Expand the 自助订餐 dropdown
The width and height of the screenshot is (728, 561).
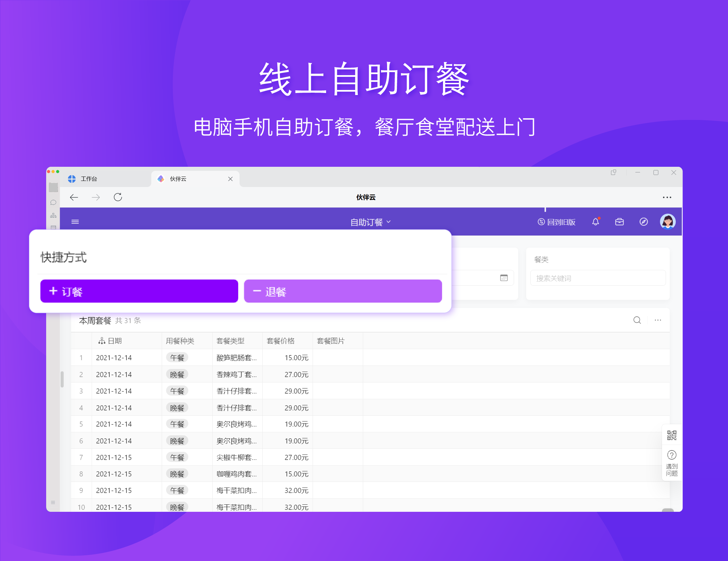(x=370, y=222)
